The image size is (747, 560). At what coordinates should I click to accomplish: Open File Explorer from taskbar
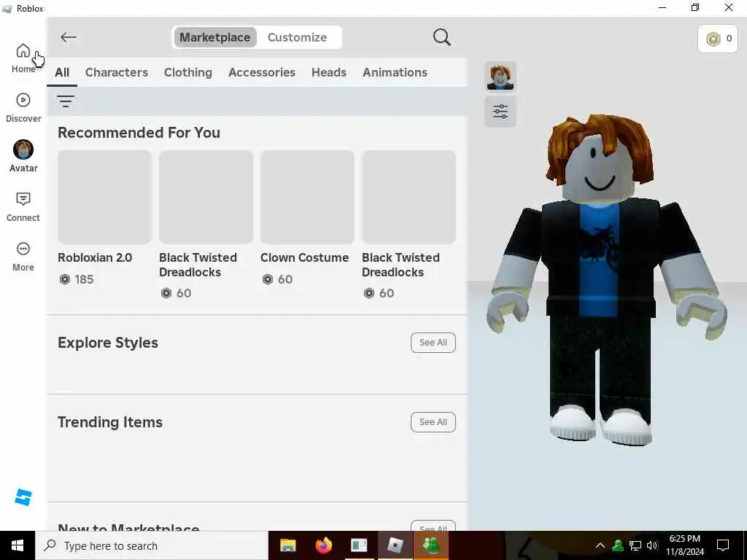coord(287,545)
